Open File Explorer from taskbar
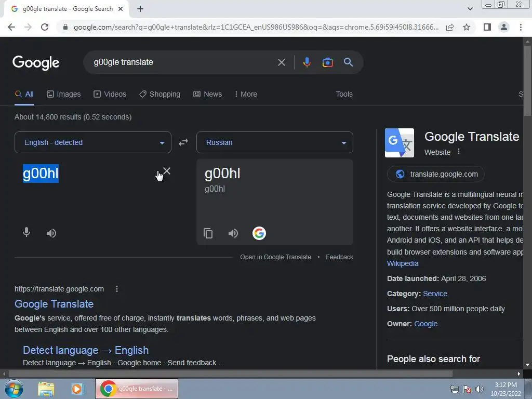 click(46, 389)
